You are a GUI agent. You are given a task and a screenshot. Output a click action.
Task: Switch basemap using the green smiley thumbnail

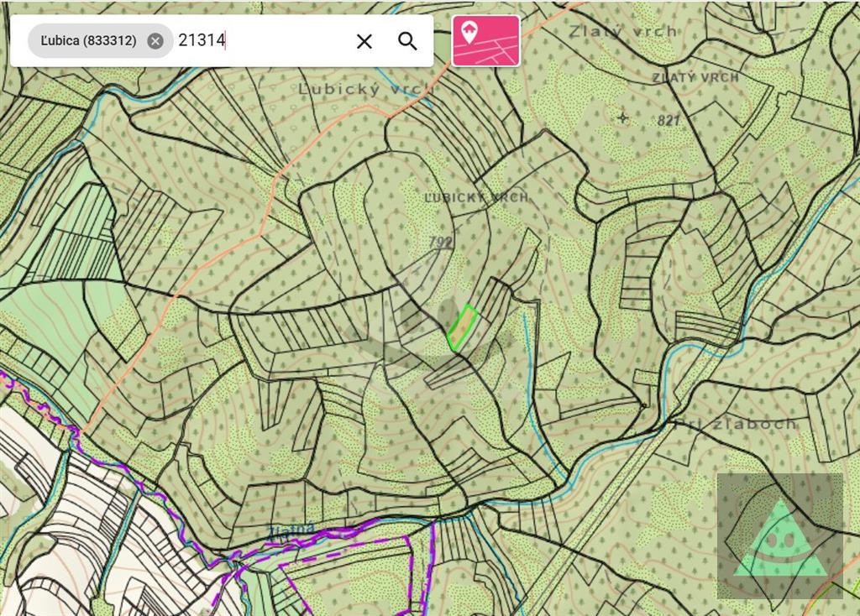(x=779, y=536)
